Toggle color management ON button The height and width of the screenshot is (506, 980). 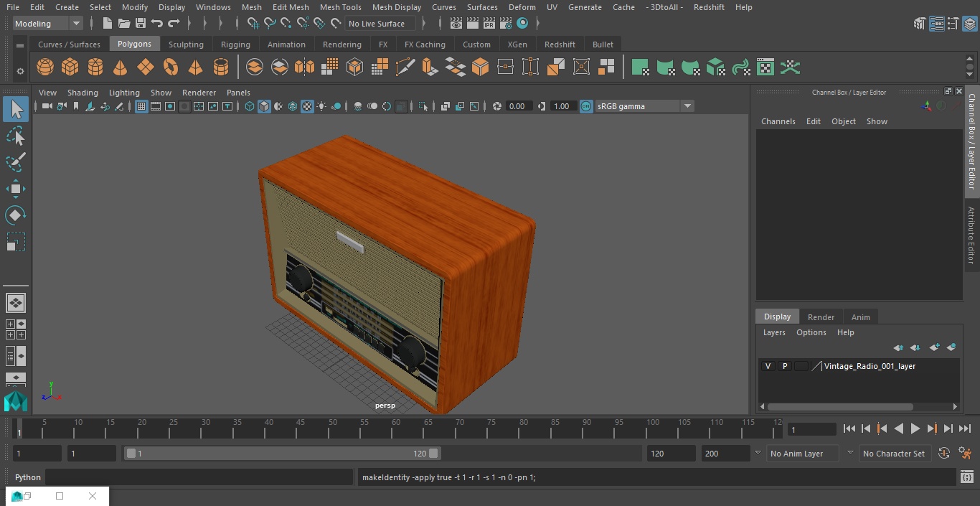(x=586, y=106)
